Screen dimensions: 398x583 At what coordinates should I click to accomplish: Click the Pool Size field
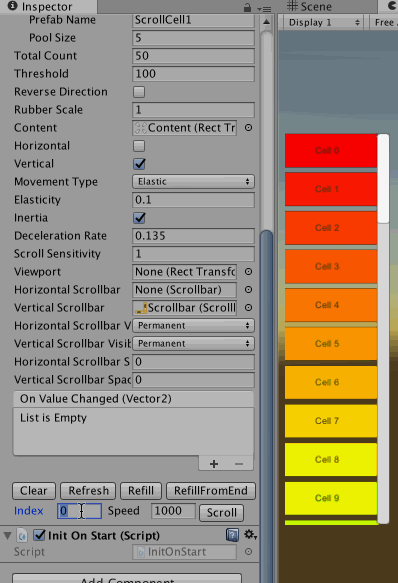click(193, 38)
